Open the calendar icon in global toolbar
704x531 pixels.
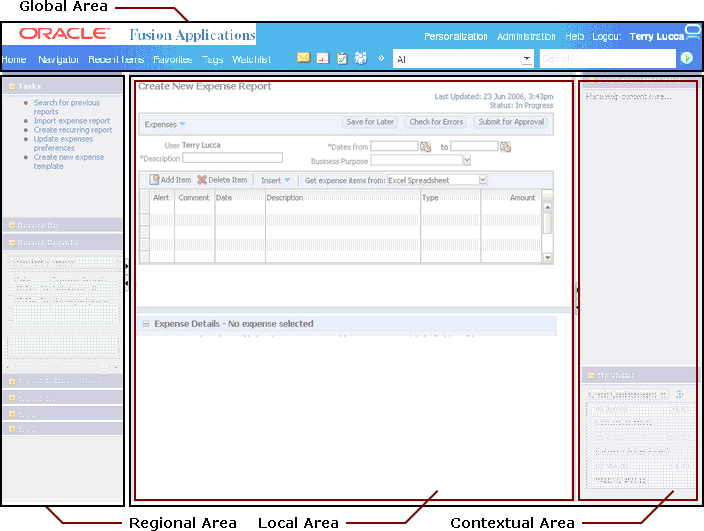[x=323, y=58]
